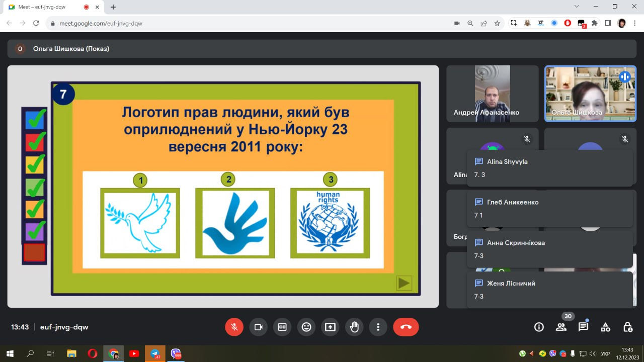Launch Opera from the taskbar
This screenshot has height=362, width=644.
93,353
